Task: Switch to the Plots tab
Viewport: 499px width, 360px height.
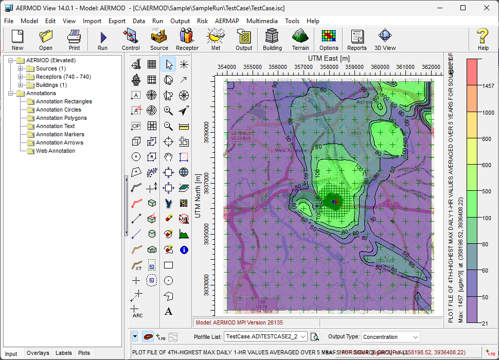Action: pyautogui.click(x=84, y=353)
